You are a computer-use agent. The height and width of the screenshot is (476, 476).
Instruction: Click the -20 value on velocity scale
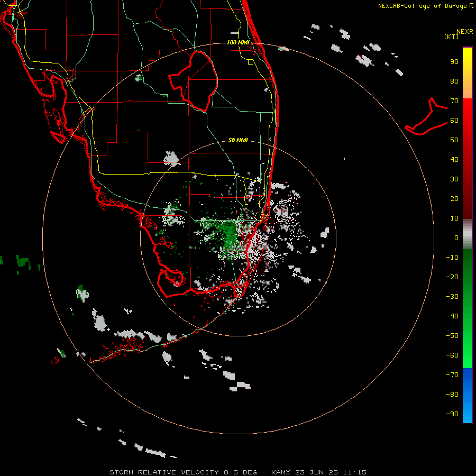click(452, 277)
